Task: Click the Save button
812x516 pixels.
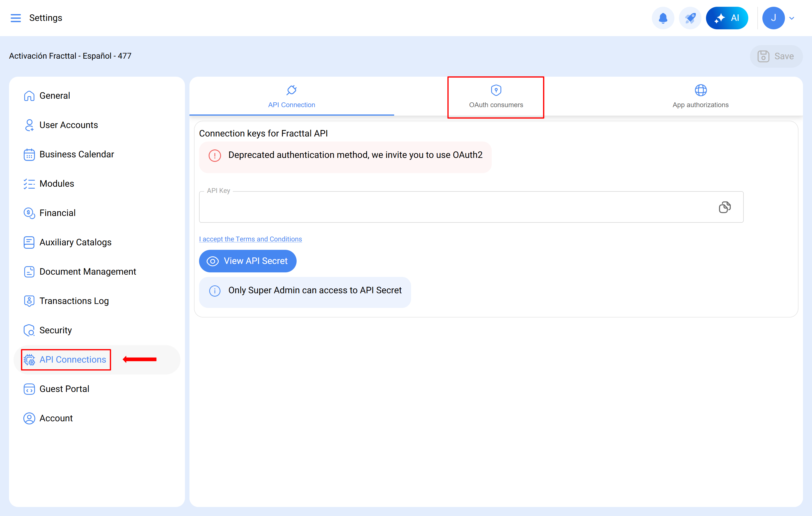Action: [776, 56]
